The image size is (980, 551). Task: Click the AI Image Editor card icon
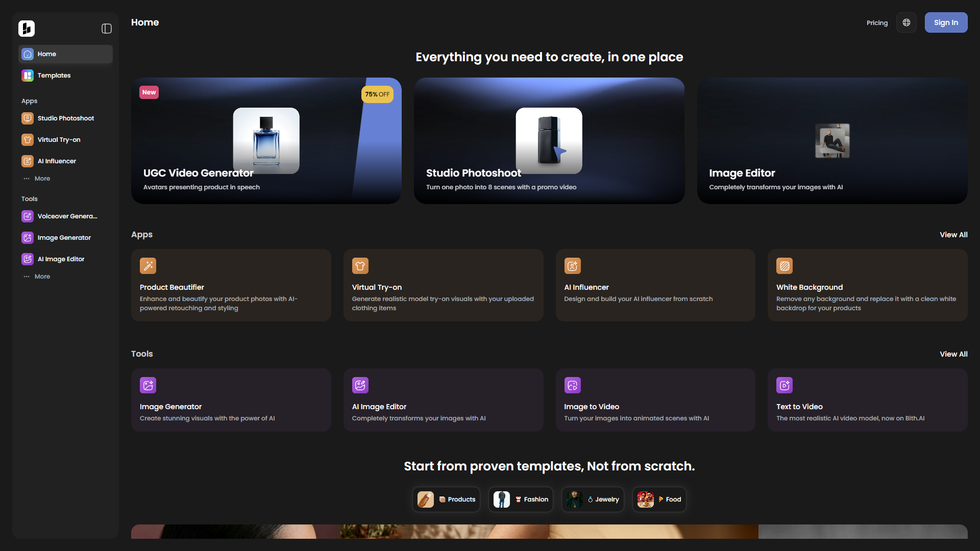pos(360,385)
